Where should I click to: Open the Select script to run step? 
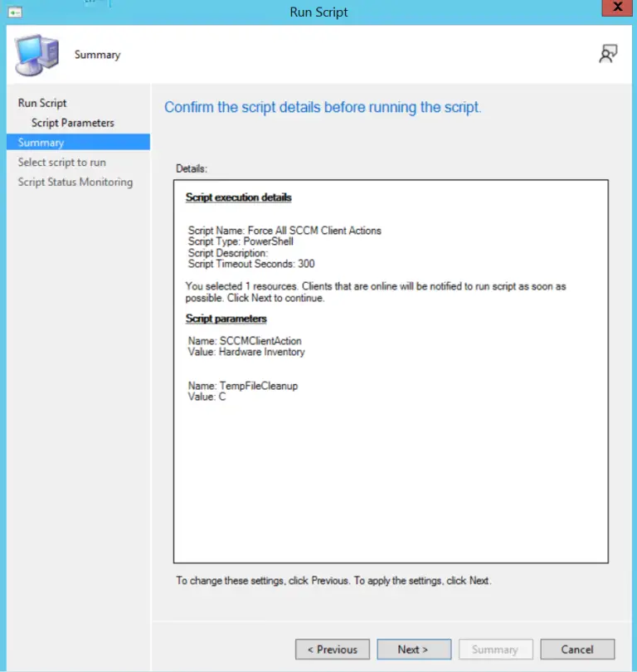pos(62,163)
